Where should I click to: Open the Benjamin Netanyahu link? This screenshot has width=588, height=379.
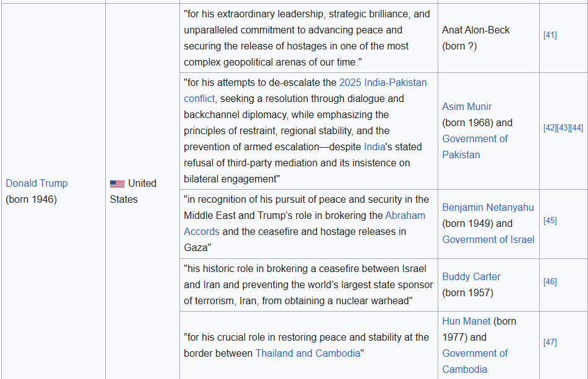(488, 207)
